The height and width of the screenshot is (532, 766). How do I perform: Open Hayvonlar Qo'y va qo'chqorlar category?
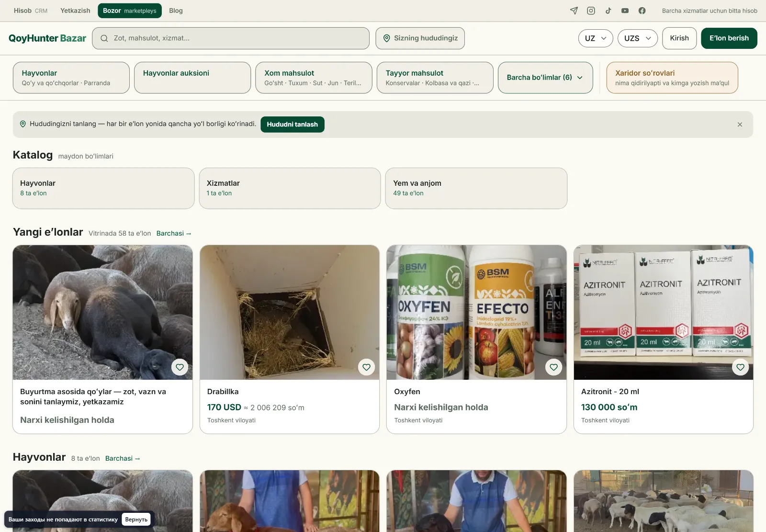(71, 78)
